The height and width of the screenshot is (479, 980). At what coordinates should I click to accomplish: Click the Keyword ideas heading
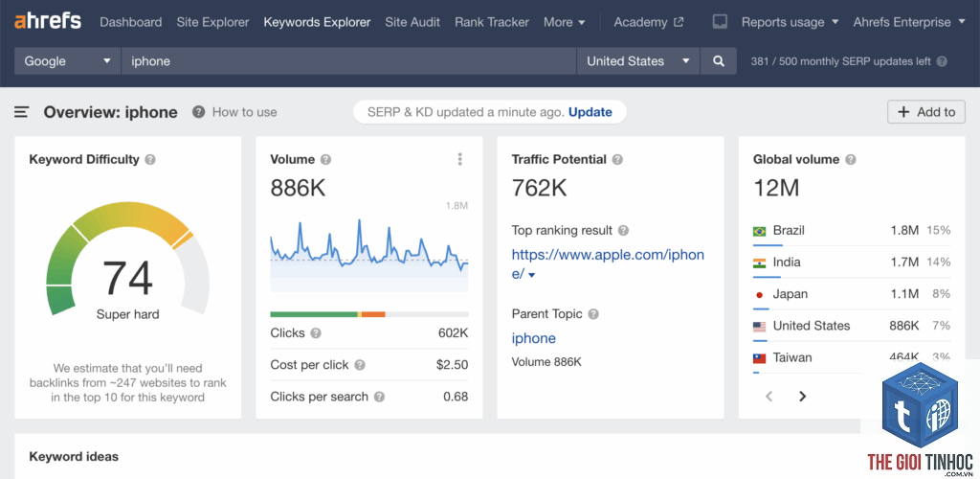74,457
